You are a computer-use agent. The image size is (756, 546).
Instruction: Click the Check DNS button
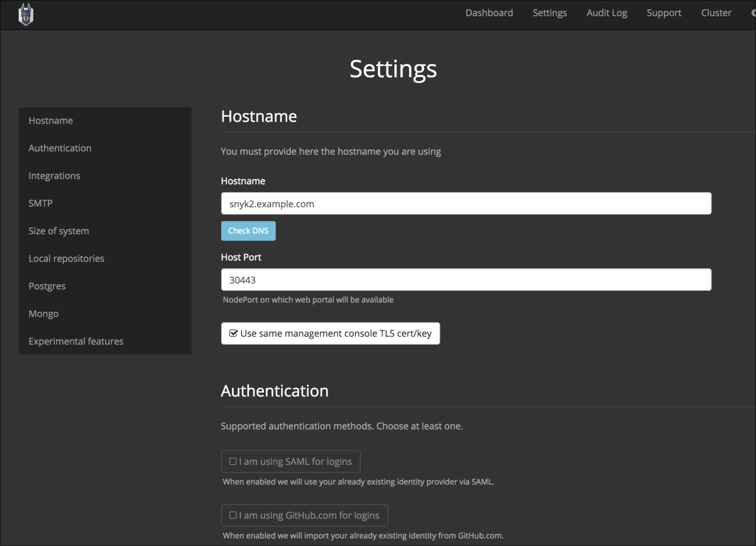tap(248, 230)
